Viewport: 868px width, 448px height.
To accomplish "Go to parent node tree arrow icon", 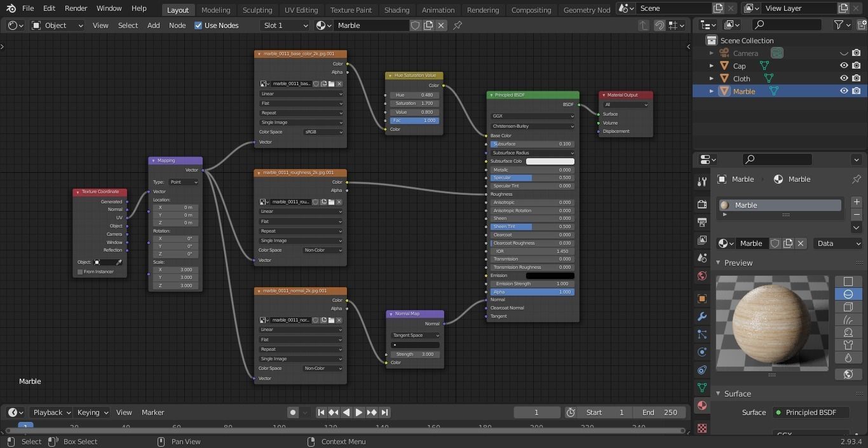I will (x=644, y=25).
